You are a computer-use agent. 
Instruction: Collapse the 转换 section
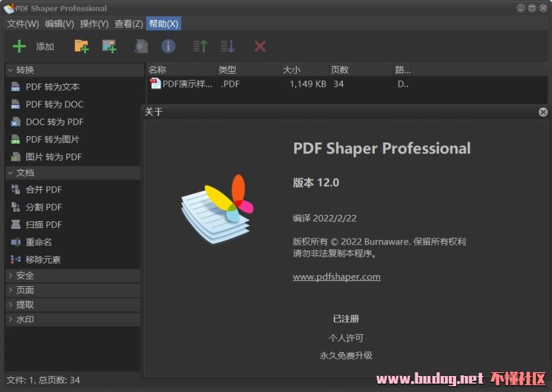(x=10, y=70)
